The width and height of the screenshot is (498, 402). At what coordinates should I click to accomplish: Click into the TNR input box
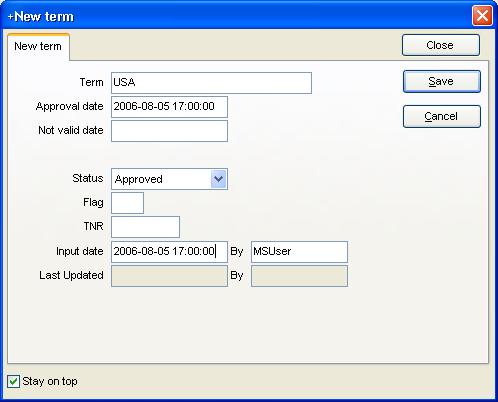click(x=145, y=227)
